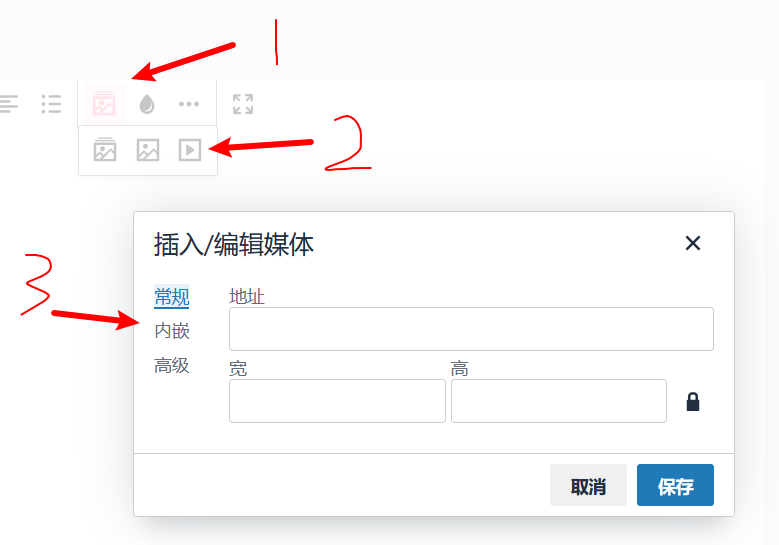This screenshot has height=545, width=779.
Task: Switch to the 内嵌 tab
Action: (x=171, y=331)
